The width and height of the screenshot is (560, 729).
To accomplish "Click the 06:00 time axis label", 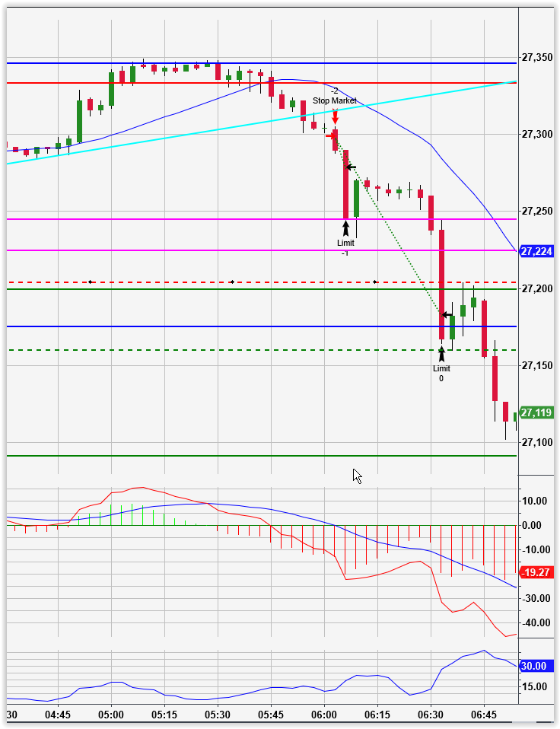I will (x=324, y=714).
